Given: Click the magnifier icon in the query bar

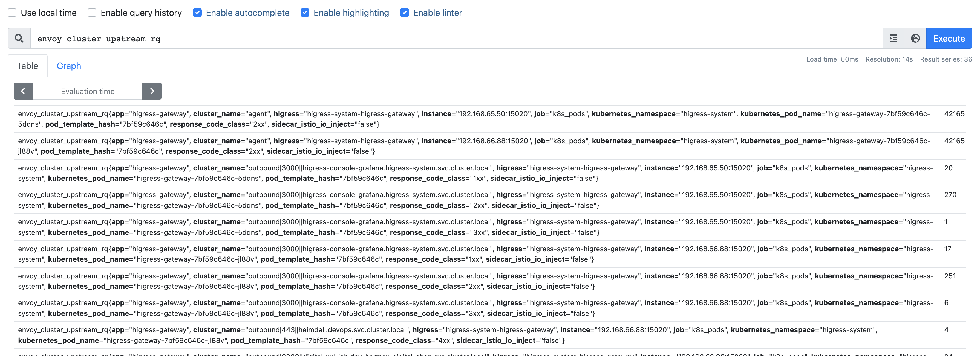Looking at the screenshot, I should click(x=19, y=38).
